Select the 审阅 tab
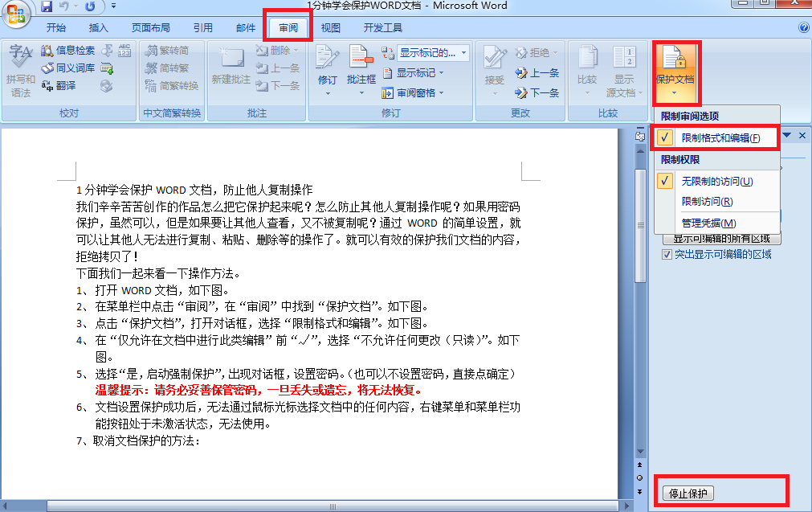 pos(288,28)
